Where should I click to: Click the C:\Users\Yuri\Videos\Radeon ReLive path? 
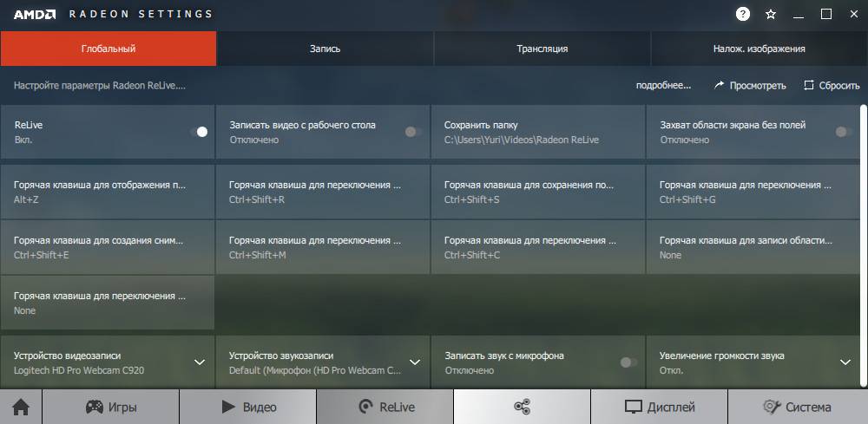522,140
